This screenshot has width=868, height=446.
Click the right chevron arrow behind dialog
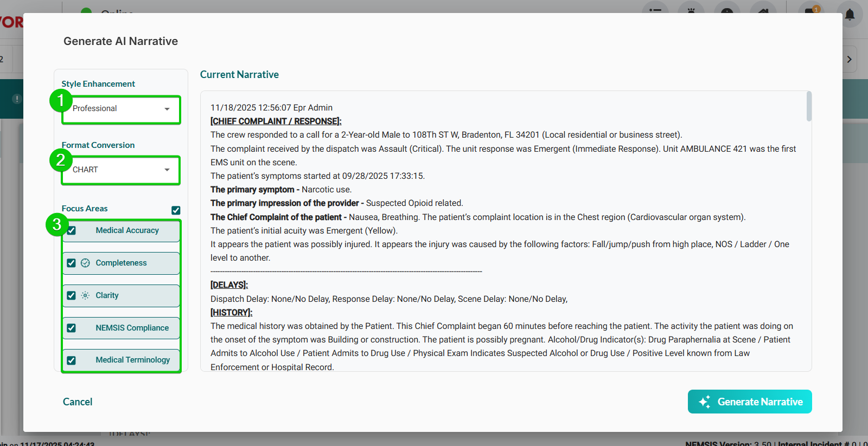click(x=850, y=60)
